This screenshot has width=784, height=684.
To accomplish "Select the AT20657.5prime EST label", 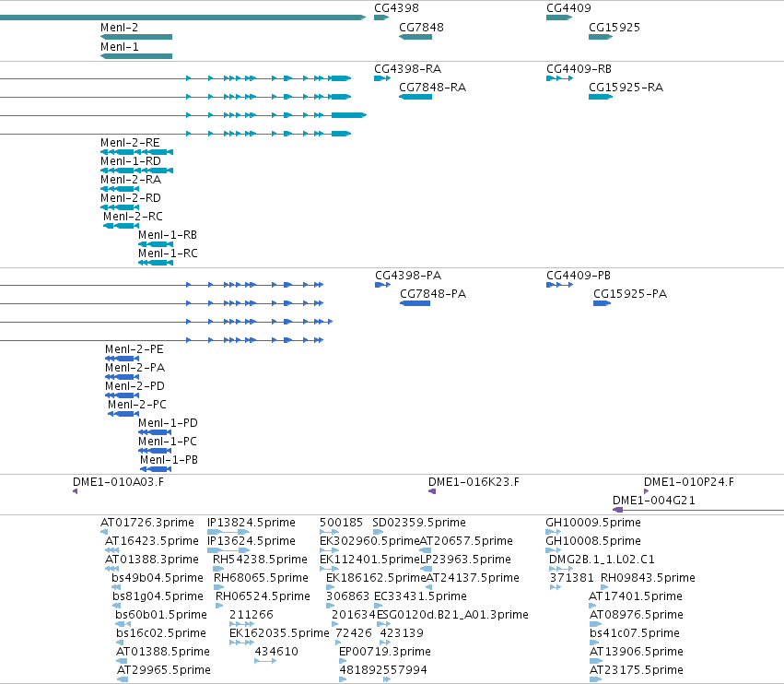I will point(466,541).
